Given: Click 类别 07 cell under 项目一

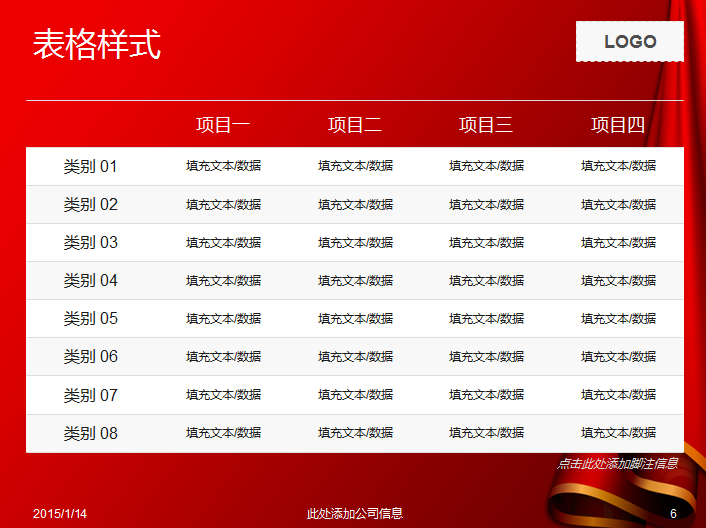Looking at the screenshot, I should pyautogui.click(x=223, y=395).
